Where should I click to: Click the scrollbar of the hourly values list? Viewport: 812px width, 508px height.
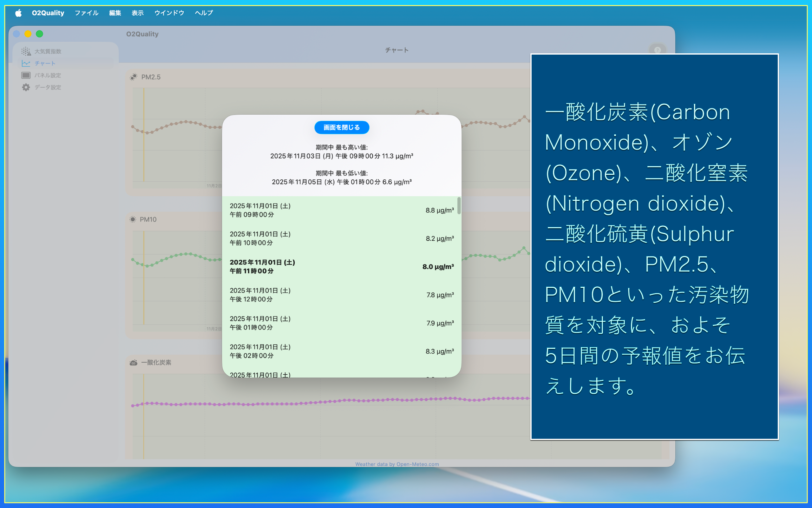(459, 206)
